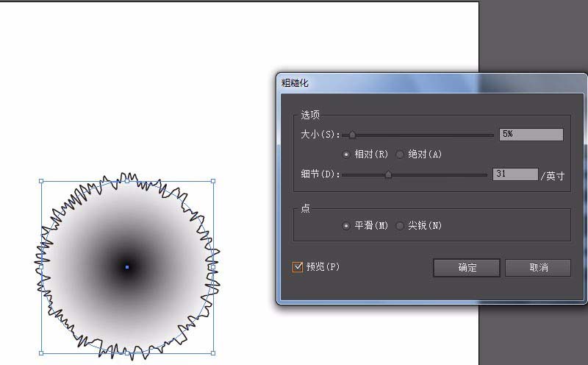Choose the 尖锐(N) points option
Image resolution: width=588 pixels, height=365 pixels.
click(400, 226)
